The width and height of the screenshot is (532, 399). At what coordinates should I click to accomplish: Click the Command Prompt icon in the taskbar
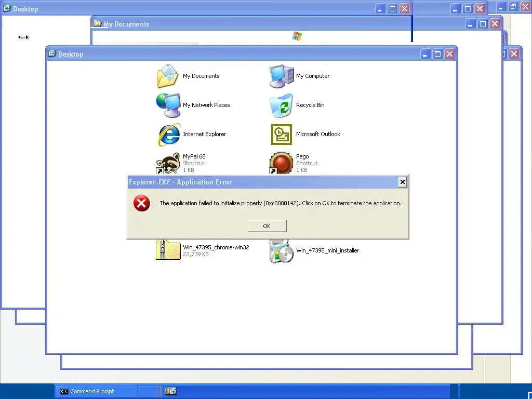point(64,392)
